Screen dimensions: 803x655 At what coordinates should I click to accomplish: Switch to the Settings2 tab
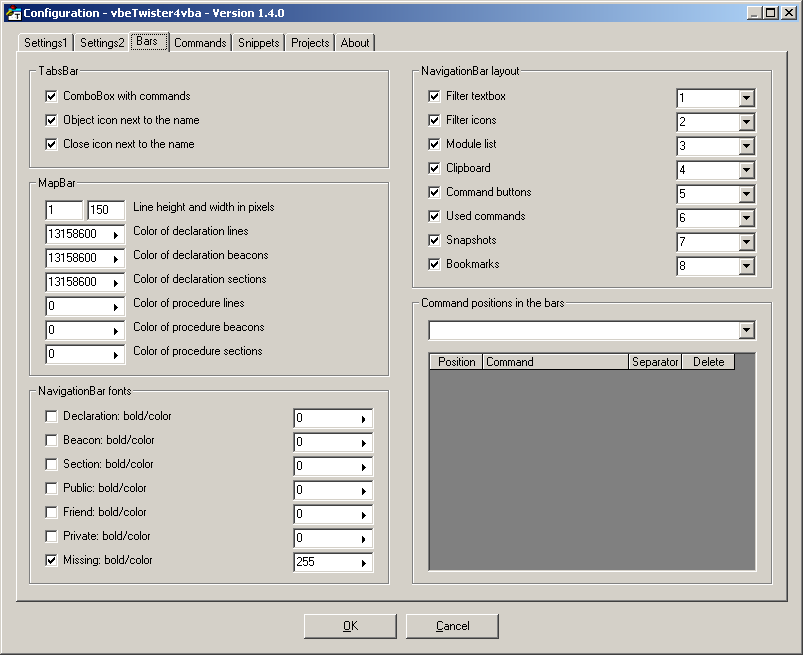pyautogui.click(x=102, y=43)
